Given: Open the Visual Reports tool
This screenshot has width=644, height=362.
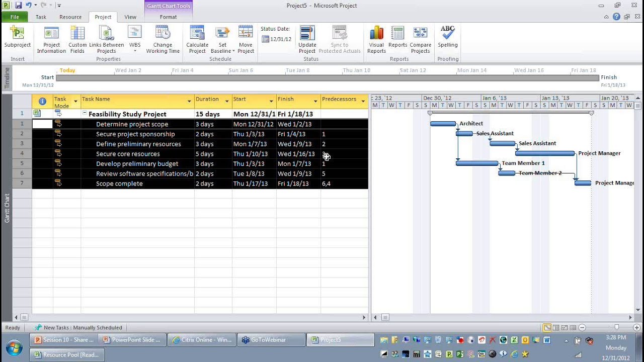Looking at the screenshot, I should [376, 40].
